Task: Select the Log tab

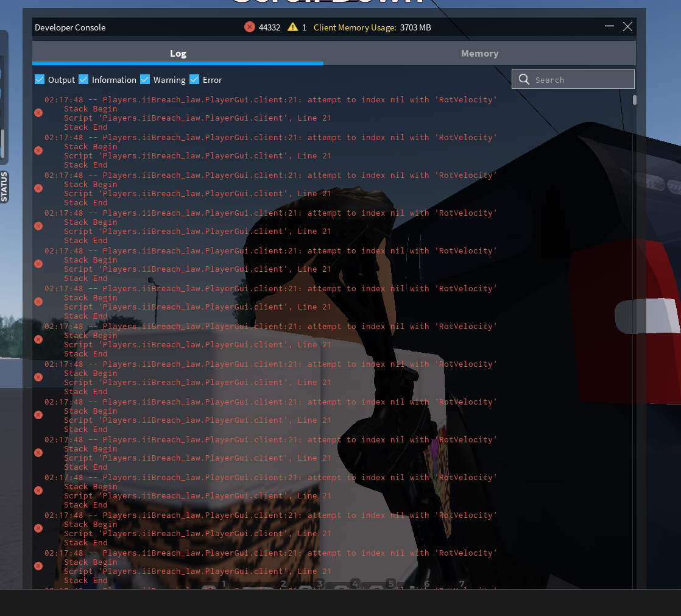Action: pos(178,54)
